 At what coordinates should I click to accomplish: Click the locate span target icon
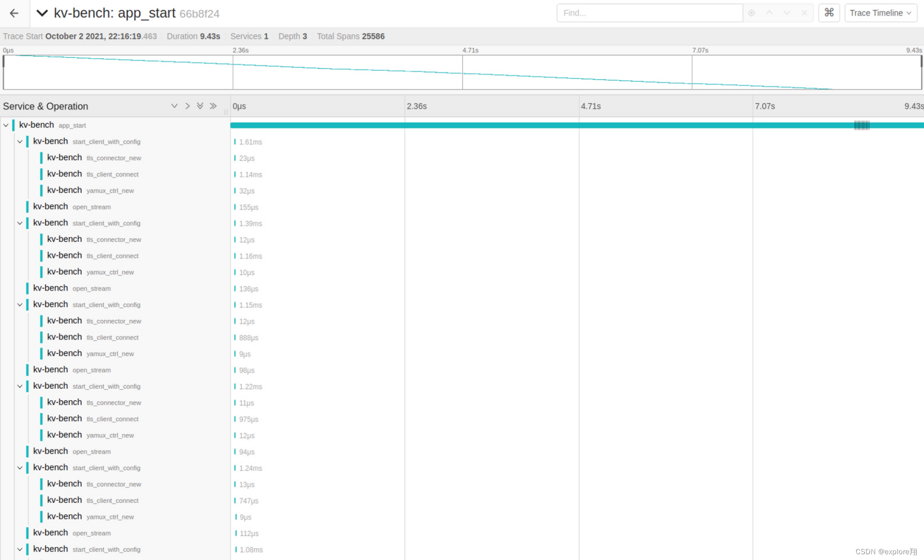(751, 13)
